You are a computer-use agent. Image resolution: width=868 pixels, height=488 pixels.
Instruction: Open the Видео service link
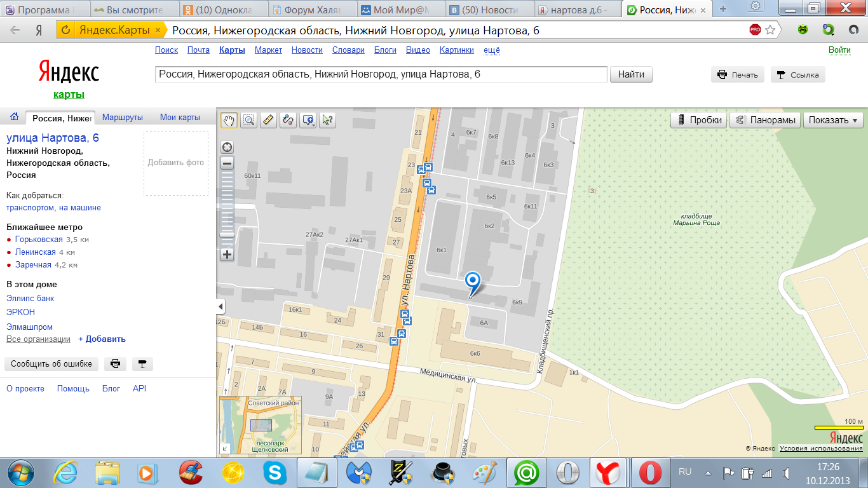click(418, 50)
